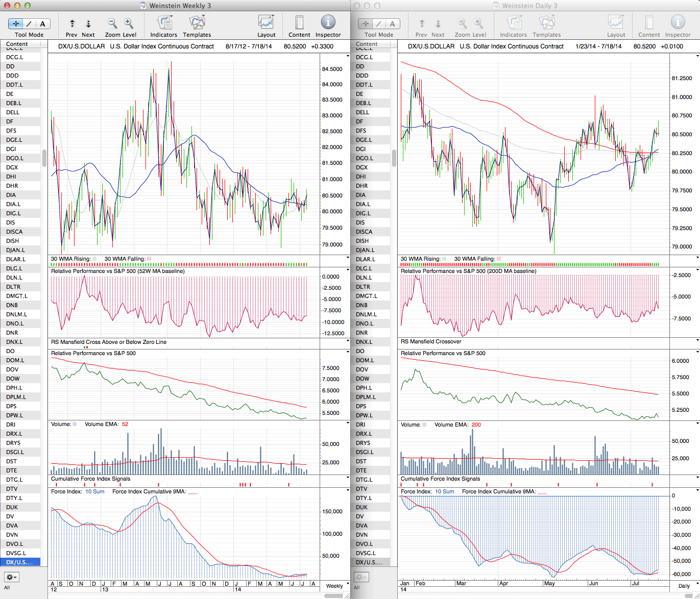Click the Zoom out magnifier in Weekly toolbar
This screenshot has height=599, width=700.
pyautogui.click(x=112, y=23)
